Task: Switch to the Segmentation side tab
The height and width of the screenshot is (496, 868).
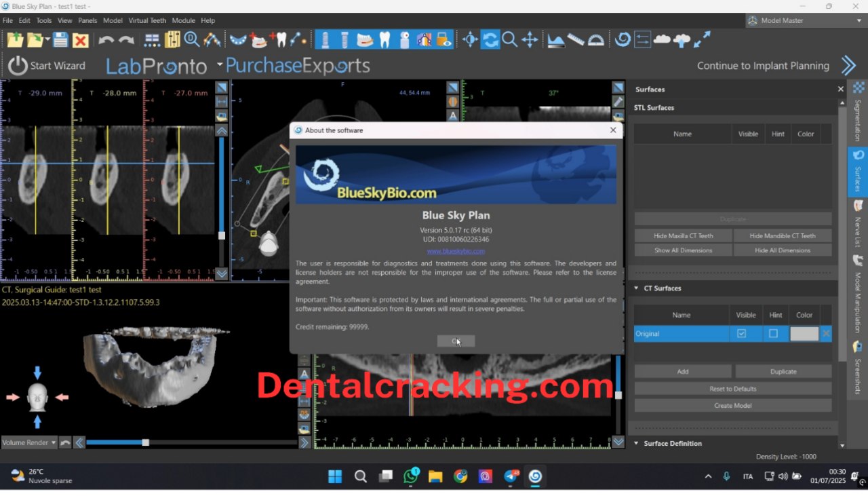Action: tap(858, 111)
